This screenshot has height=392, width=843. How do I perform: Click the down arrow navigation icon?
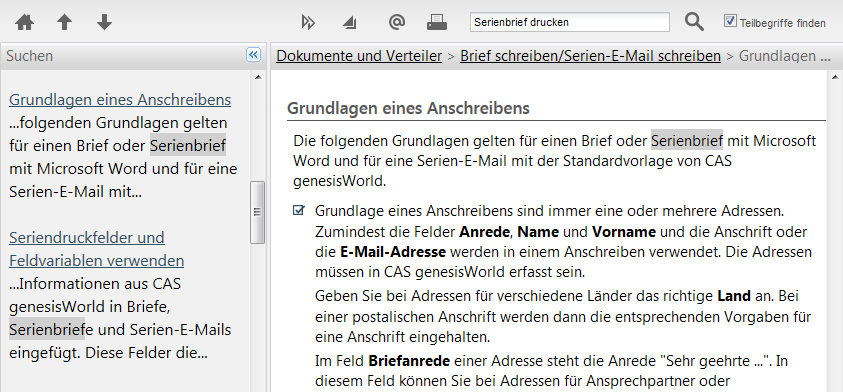coord(104,23)
